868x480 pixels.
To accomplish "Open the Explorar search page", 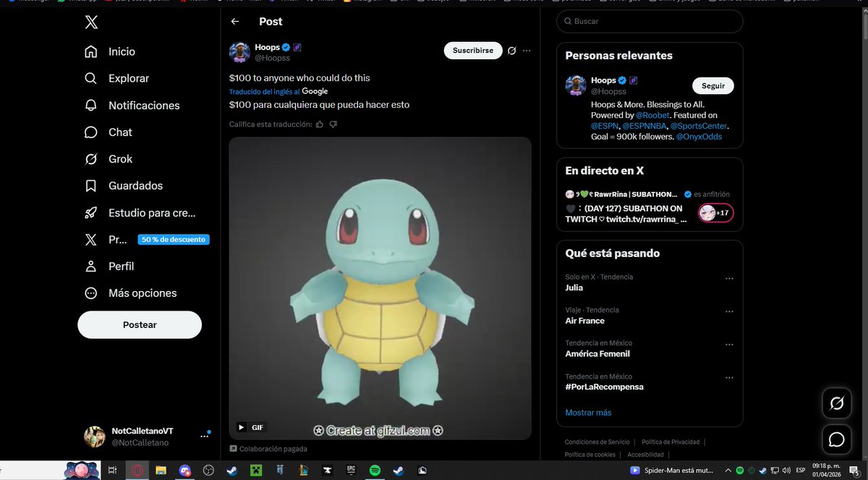I will point(117,78).
